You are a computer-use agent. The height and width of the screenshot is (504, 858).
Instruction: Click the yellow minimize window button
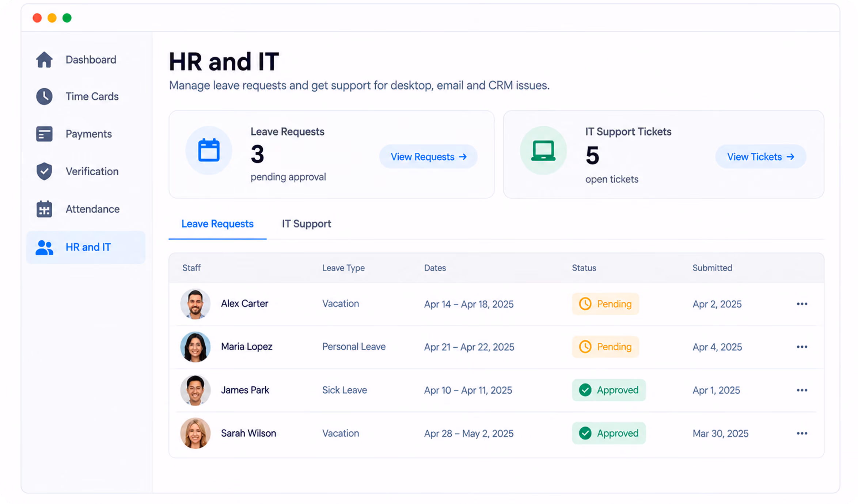pyautogui.click(x=52, y=18)
